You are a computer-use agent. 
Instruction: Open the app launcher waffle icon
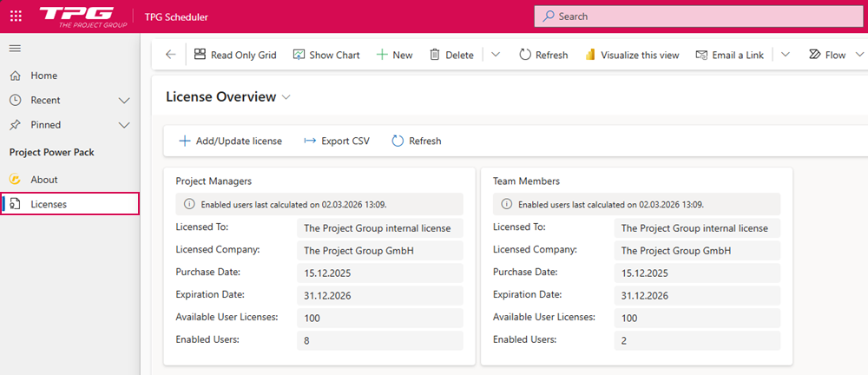(16, 16)
